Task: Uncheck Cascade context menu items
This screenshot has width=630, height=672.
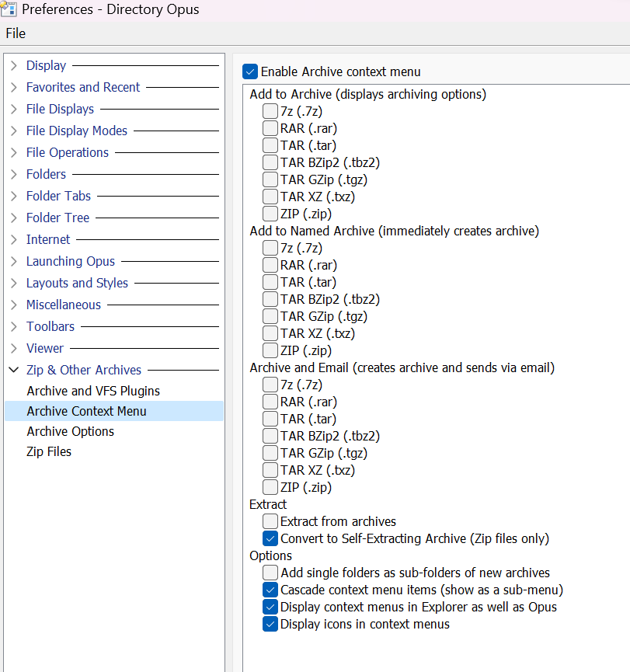Action: point(270,590)
